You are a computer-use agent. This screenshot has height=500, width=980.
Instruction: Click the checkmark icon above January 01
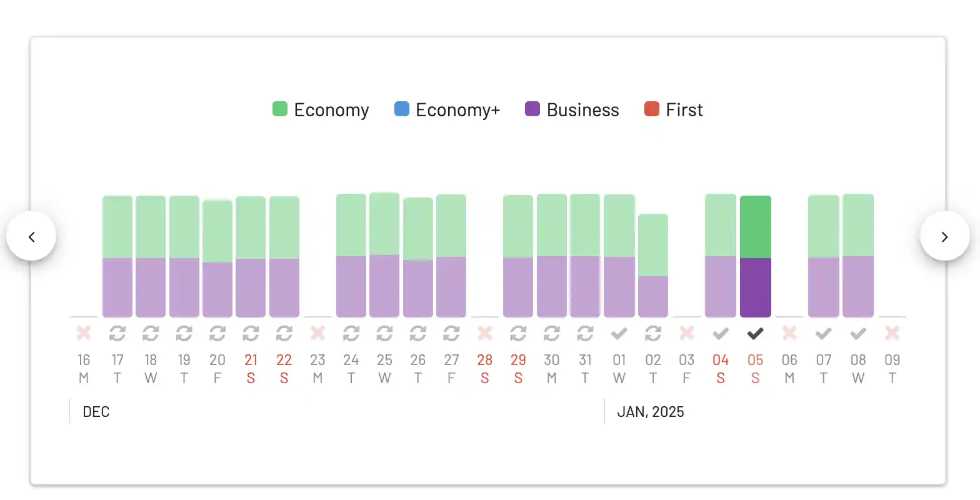(619, 334)
